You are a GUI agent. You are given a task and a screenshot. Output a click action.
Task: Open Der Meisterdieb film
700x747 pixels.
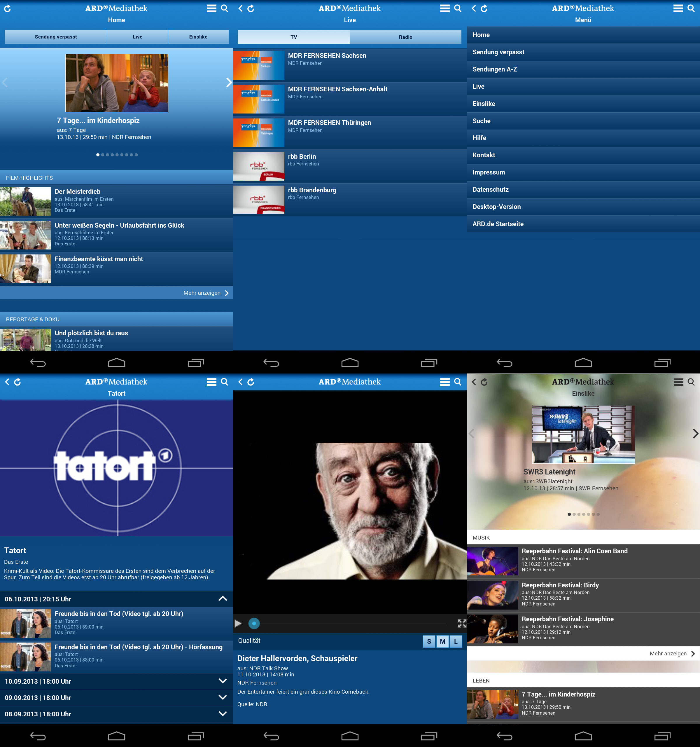116,201
